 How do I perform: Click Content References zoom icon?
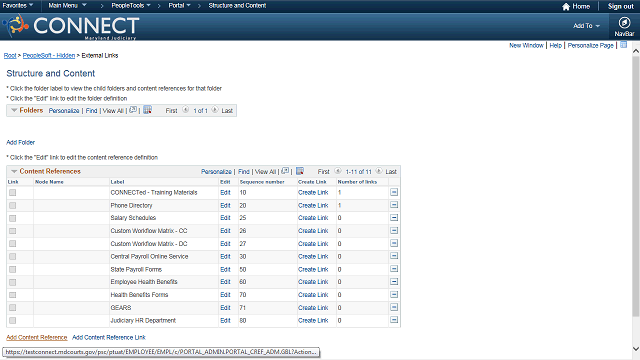(x=285, y=171)
